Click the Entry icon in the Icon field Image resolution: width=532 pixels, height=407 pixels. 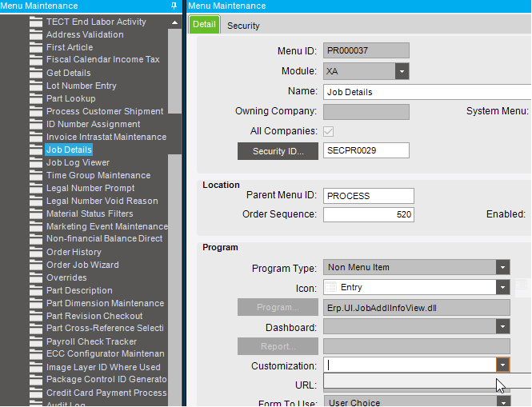tap(330, 288)
